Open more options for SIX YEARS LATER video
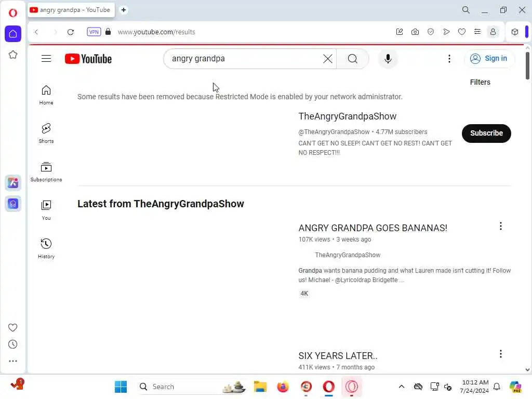532x399 pixels. [500, 354]
